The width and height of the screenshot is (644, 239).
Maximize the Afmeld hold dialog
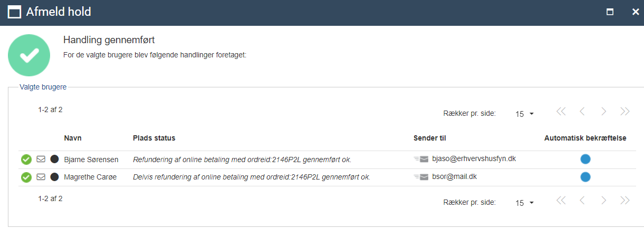610,12
